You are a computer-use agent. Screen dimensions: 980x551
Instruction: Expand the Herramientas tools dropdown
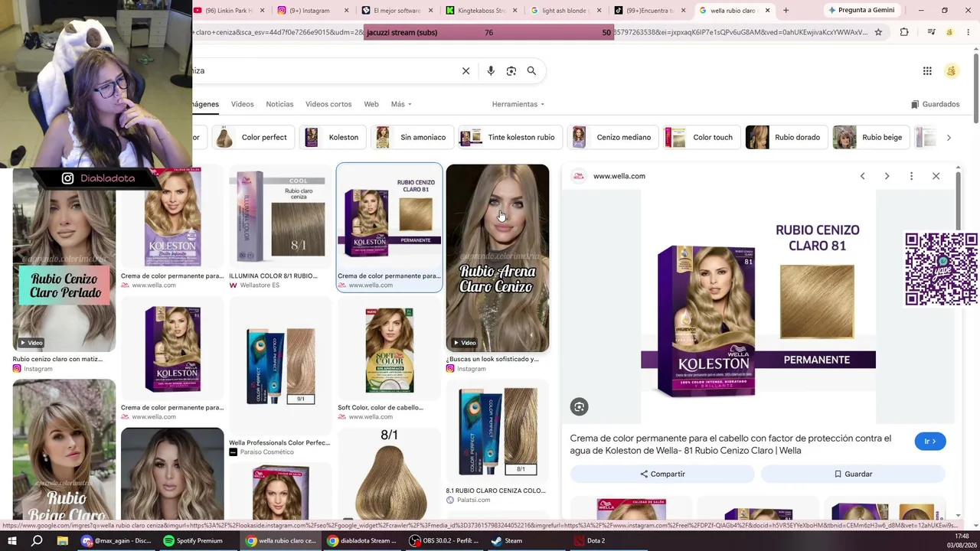518,104
